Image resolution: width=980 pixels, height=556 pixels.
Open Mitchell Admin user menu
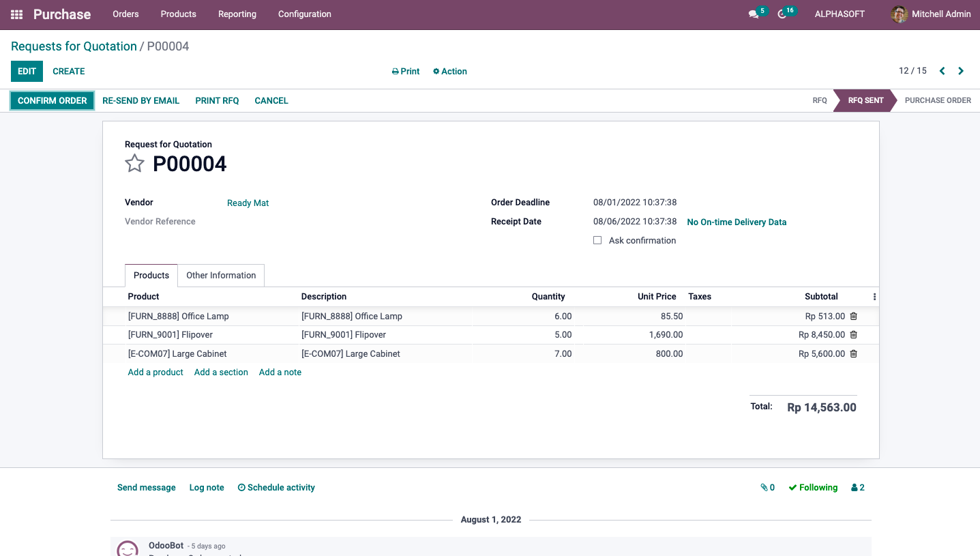[x=931, y=14]
